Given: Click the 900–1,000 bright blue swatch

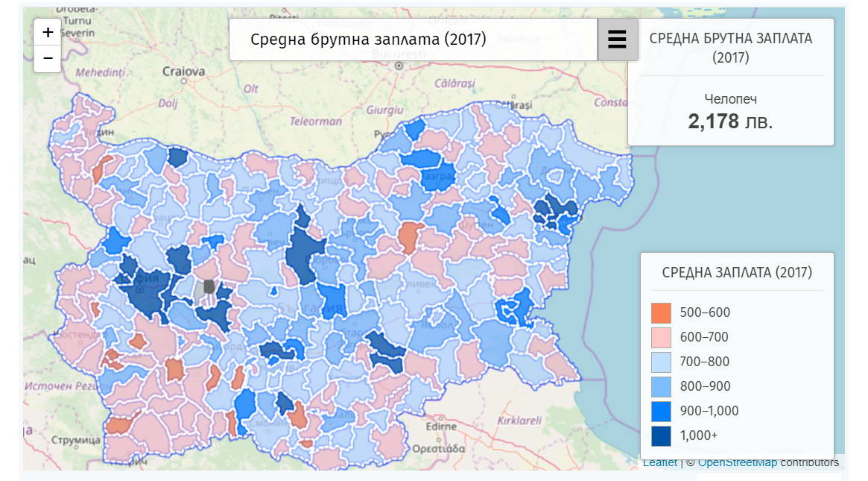Looking at the screenshot, I should click(x=661, y=411).
